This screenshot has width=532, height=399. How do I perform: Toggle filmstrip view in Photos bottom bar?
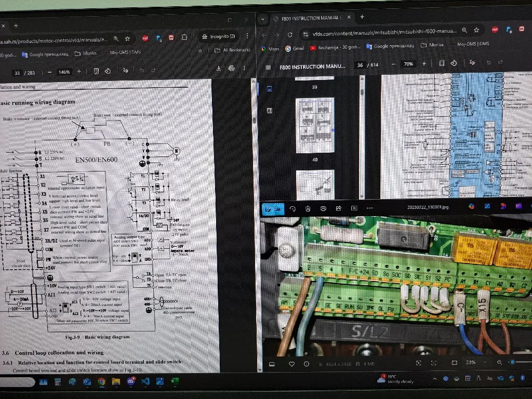click(272, 364)
